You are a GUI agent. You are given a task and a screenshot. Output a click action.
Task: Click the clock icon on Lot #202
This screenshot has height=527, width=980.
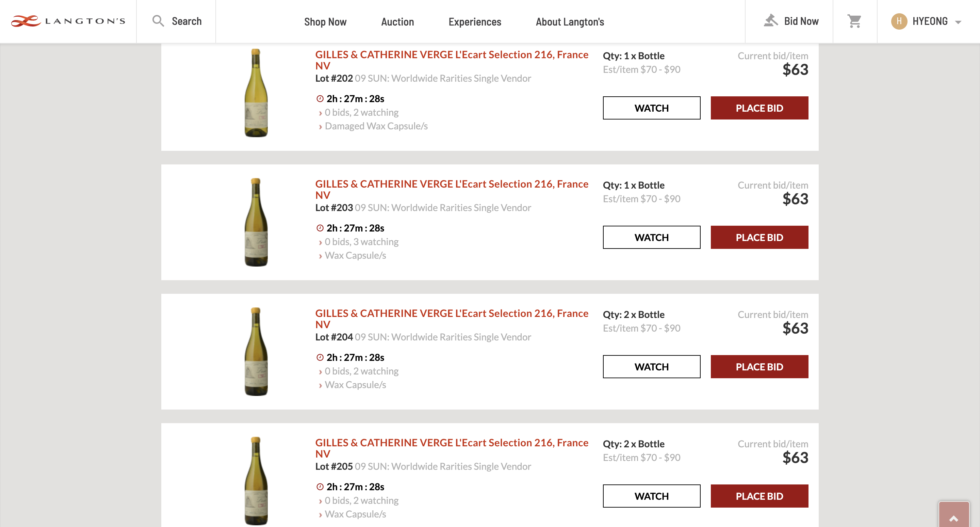click(320, 99)
